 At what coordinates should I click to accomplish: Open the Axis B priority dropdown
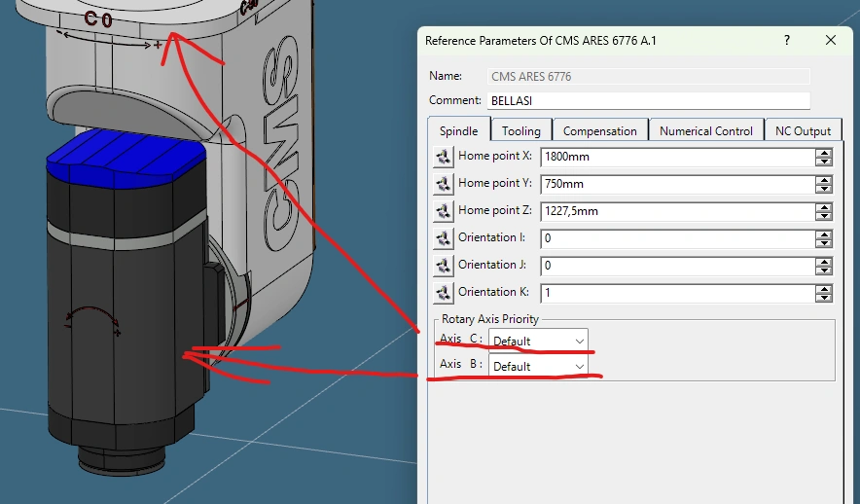click(538, 367)
